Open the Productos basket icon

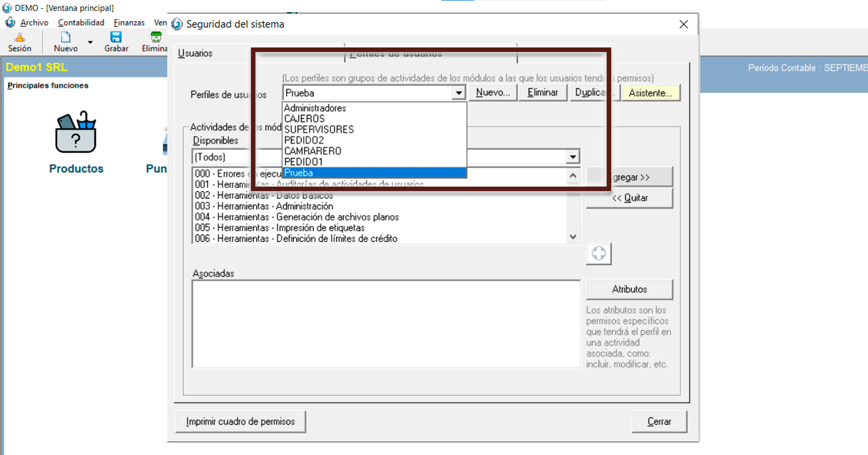pyautogui.click(x=76, y=134)
